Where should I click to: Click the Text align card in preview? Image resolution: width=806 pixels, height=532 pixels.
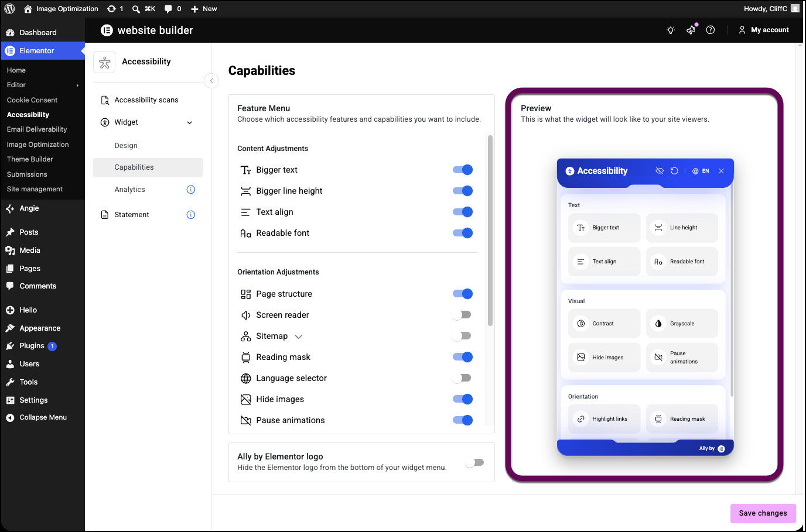click(x=604, y=262)
